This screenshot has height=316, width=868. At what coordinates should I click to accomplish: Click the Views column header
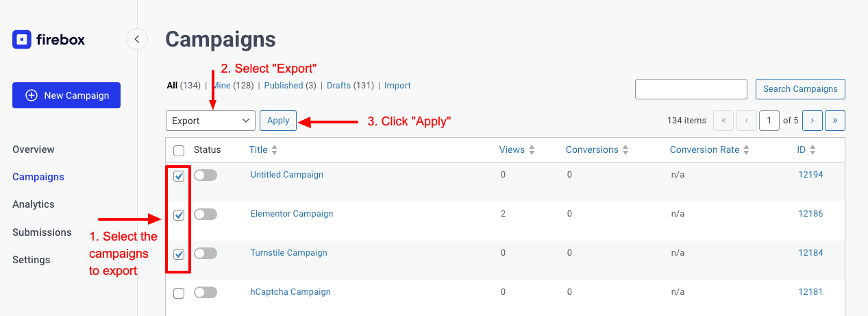click(512, 150)
